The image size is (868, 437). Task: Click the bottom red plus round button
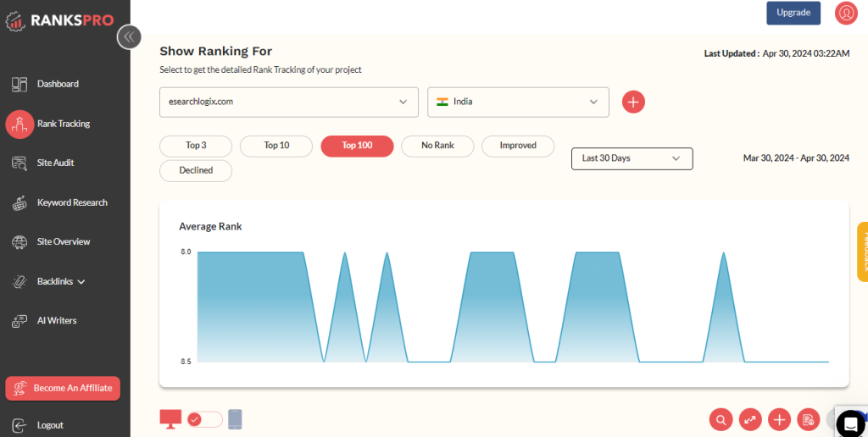pyautogui.click(x=780, y=420)
